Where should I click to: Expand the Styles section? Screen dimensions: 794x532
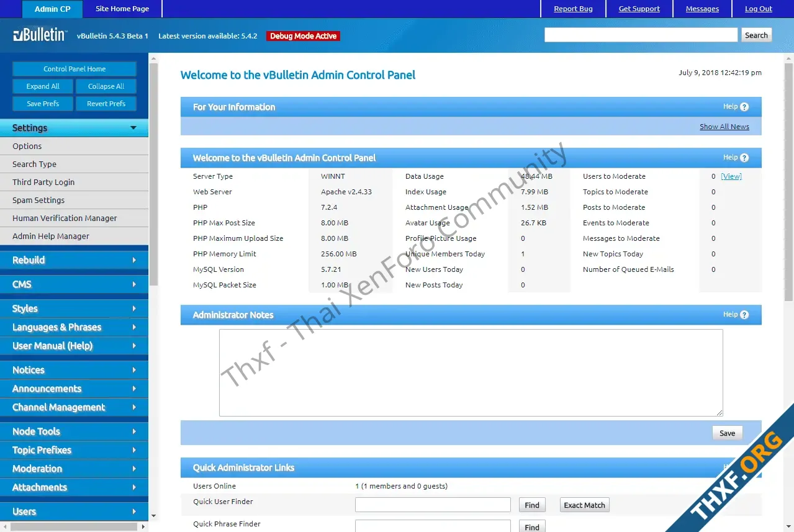(74, 309)
